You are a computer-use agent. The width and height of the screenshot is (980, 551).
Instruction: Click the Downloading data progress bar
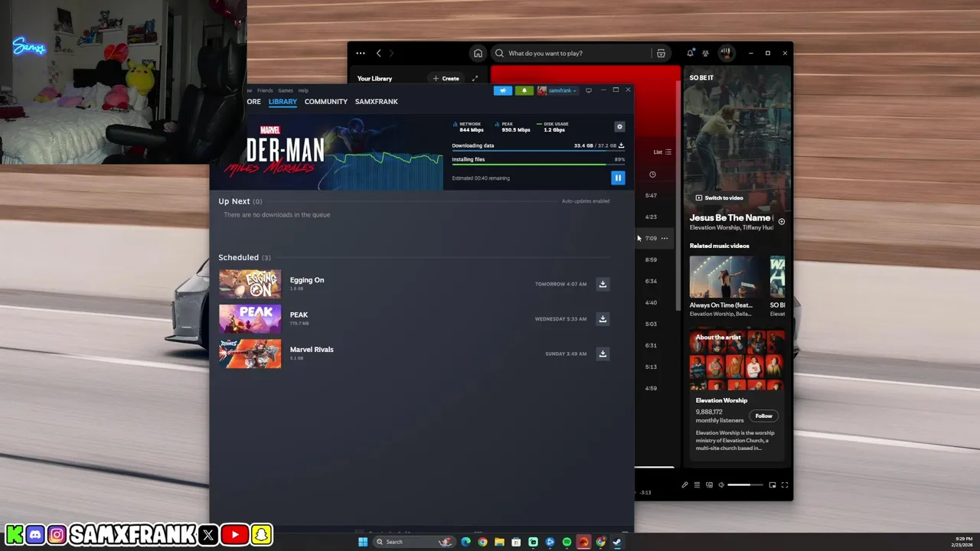[538, 151]
